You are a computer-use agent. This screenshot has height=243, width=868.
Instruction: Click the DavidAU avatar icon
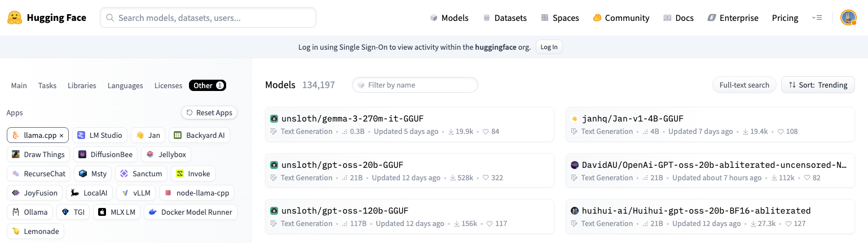click(575, 165)
